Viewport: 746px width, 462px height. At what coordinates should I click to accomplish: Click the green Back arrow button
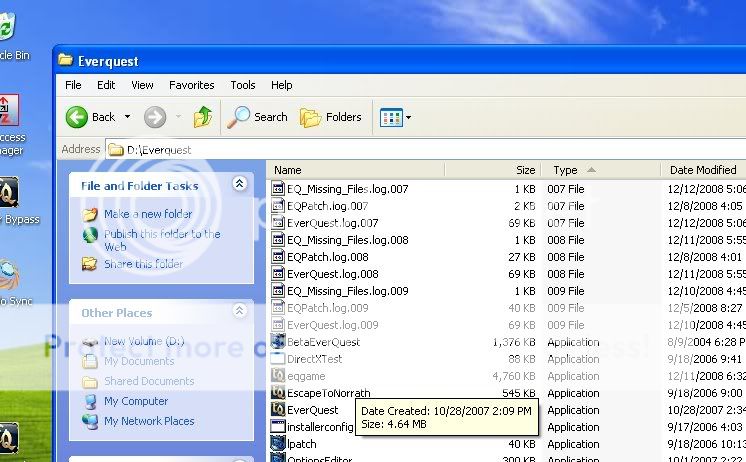point(77,117)
